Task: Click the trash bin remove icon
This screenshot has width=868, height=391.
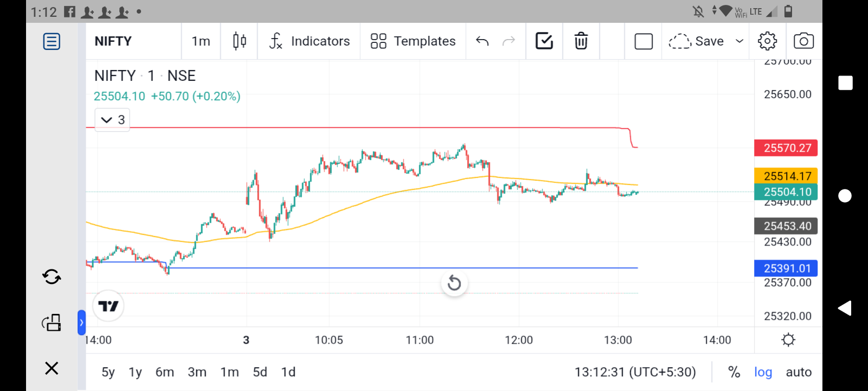Action: click(581, 41)
